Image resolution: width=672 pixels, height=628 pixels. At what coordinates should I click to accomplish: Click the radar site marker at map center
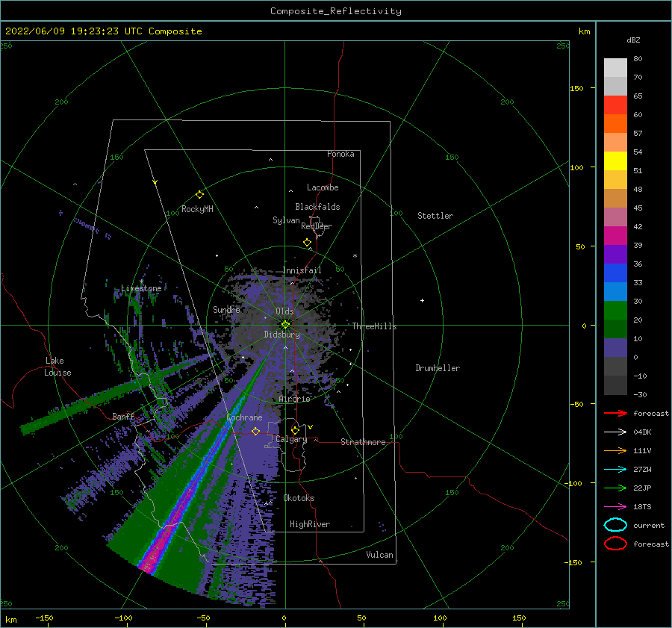(285, 325)
